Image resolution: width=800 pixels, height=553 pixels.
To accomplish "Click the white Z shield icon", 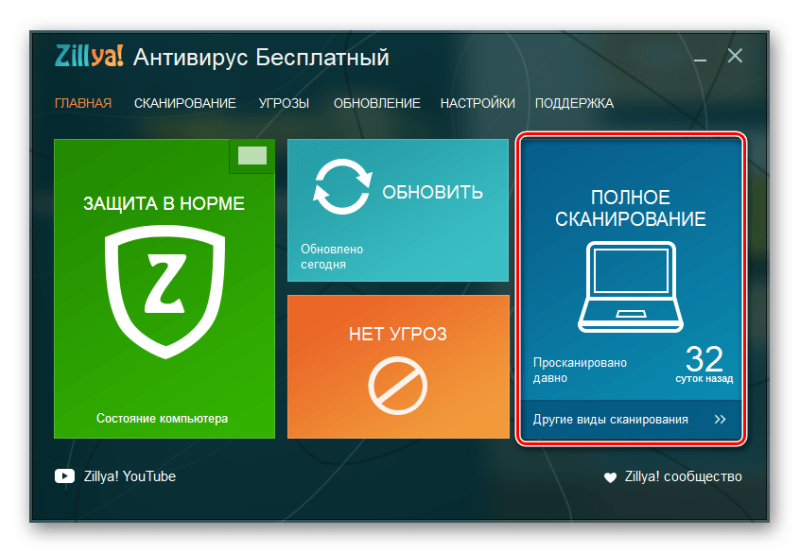I will (x=165, y=292).
